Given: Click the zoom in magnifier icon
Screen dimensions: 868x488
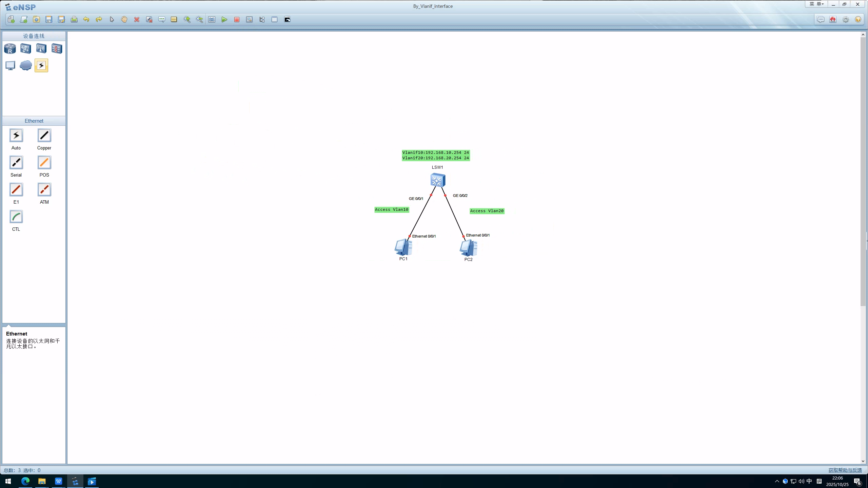Looking at the screenshot, I should 187,20.
